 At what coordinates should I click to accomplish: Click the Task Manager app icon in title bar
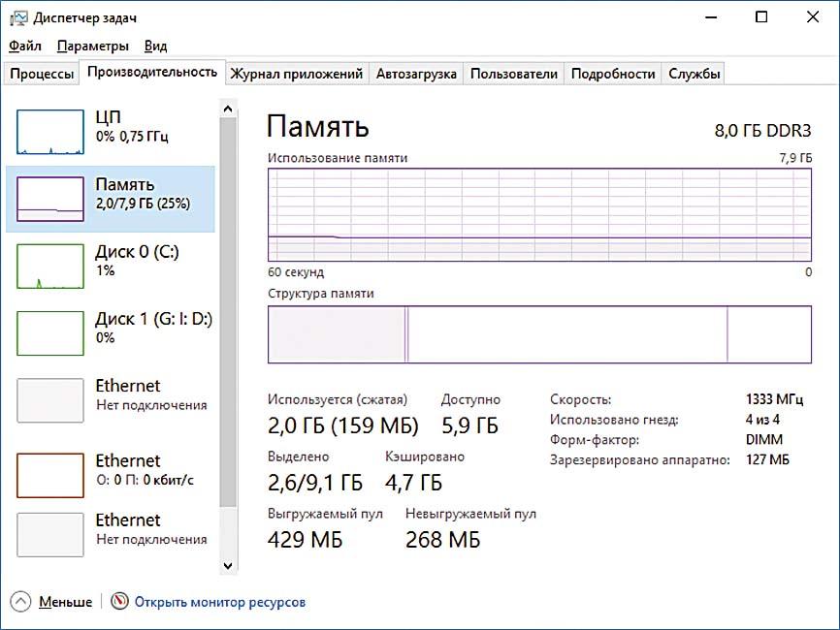tap(18, 17)
